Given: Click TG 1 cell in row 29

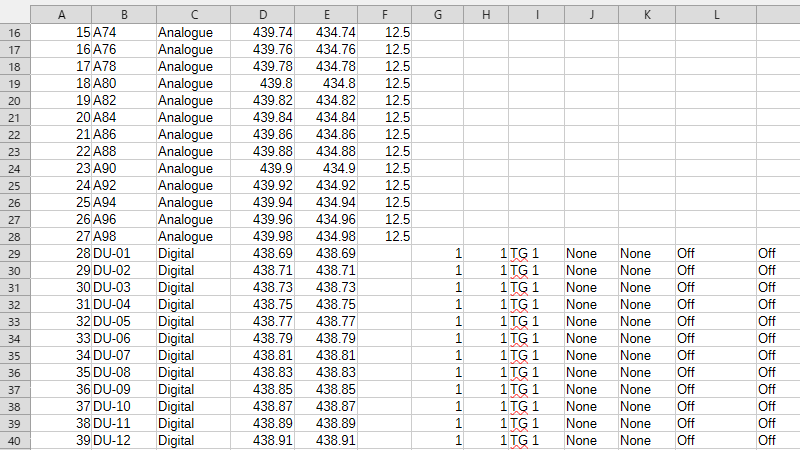Looking at the screenshot, I should pyautogui.click(x=537, y=253).
